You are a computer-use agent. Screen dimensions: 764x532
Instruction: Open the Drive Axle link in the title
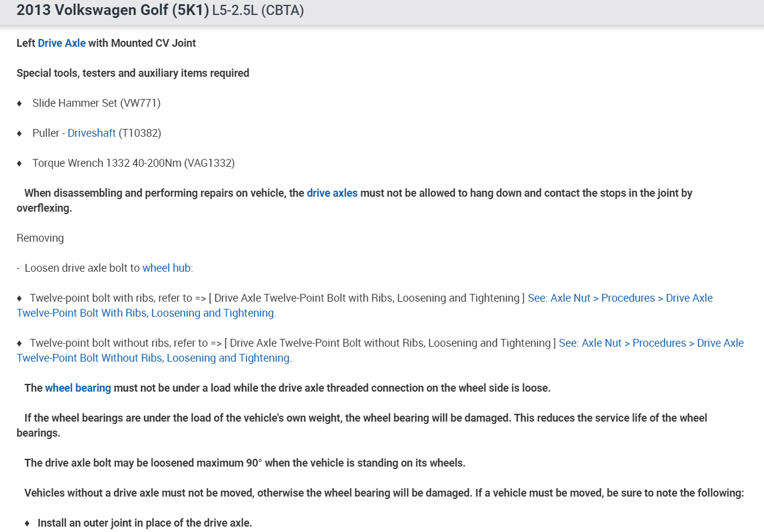pos(62,43)
